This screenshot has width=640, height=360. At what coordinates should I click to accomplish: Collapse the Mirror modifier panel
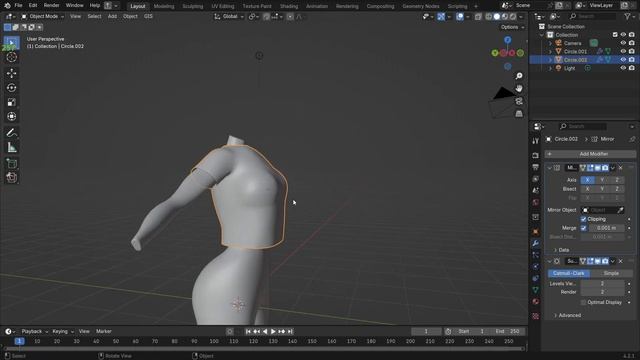(x=549, y=168)
